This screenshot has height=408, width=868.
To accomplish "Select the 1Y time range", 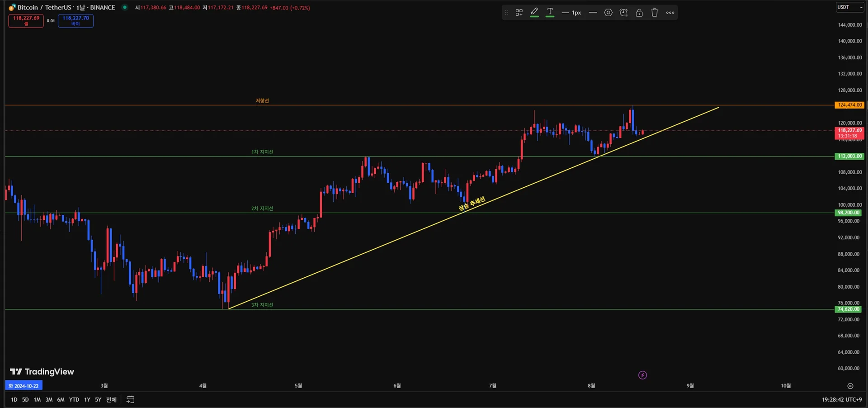I will point(87,400).
